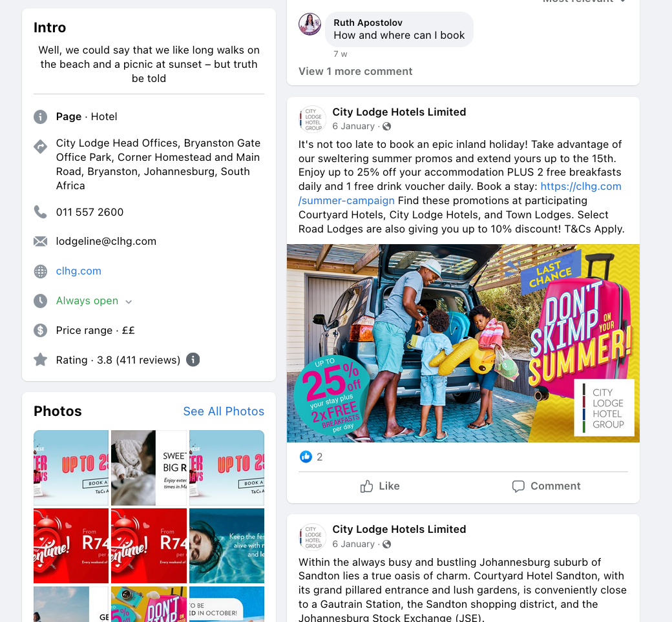Open the clhg.com/summer-campaign link in post

tap(460, 193)
